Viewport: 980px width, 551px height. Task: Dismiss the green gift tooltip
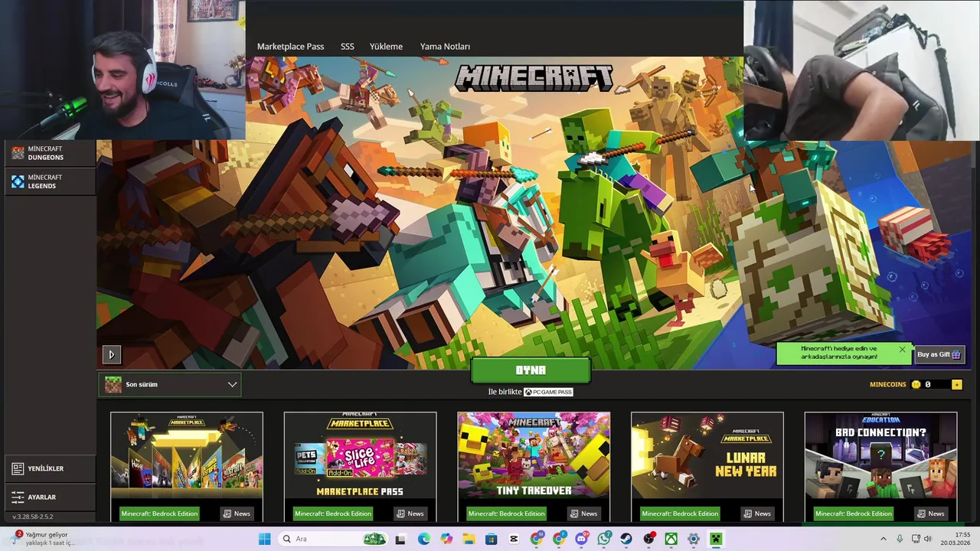coord(902,350)
